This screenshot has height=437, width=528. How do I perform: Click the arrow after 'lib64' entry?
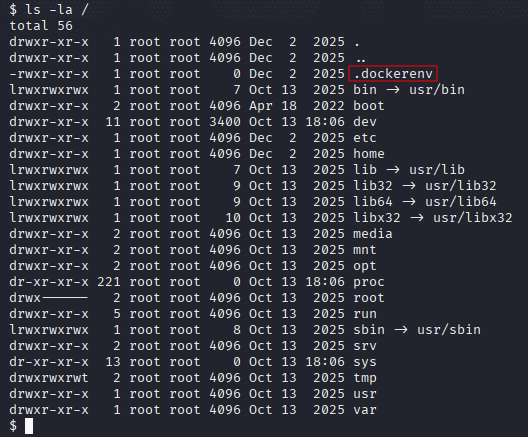click(409, 202)
